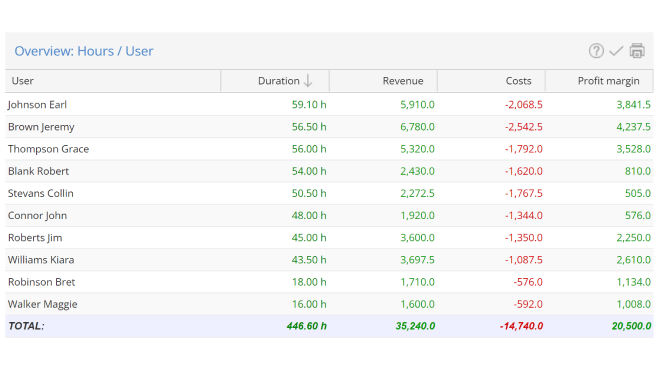The width and height of the screenshot is (660, 370).
Task: Click the 48.00 h duration value
Action: point(309,216)
